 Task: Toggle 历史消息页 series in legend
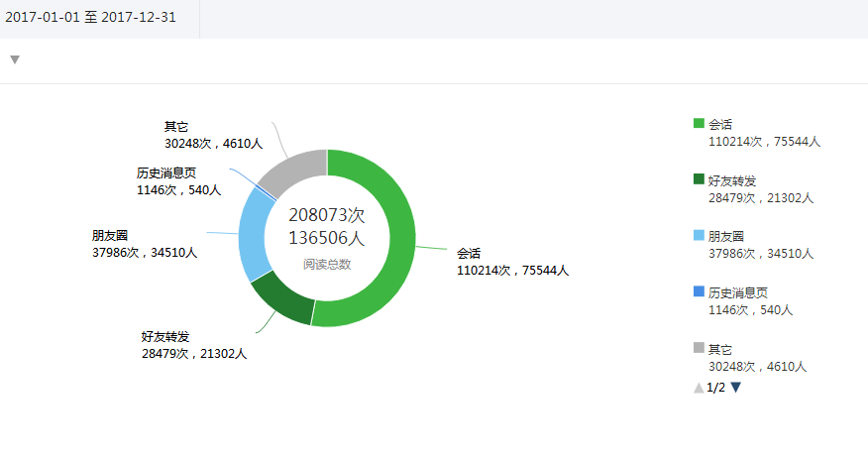tap(738, 292)
